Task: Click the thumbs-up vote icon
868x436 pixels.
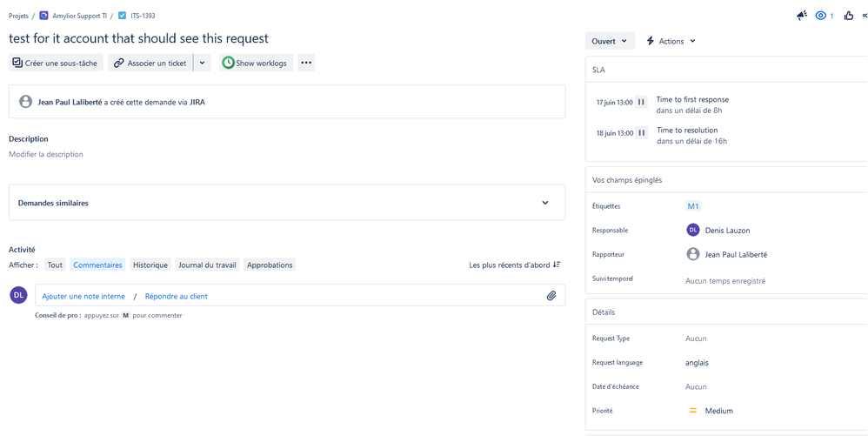Action: click(x=849, y=16)
